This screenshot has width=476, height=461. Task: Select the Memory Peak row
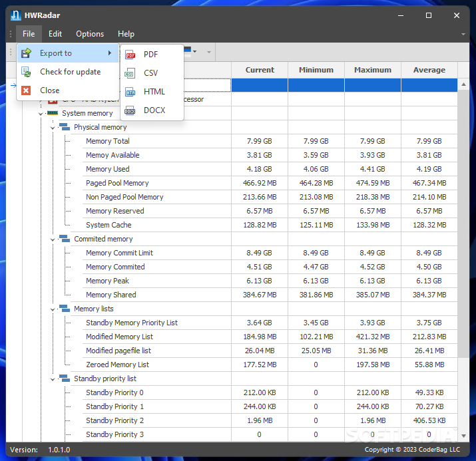270,281
